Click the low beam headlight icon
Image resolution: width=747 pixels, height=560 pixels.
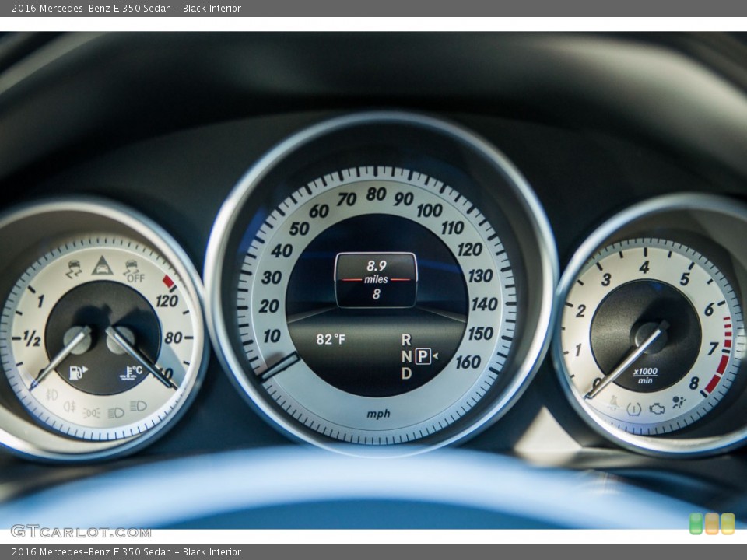pyautogui.click(x=116, y=412)
